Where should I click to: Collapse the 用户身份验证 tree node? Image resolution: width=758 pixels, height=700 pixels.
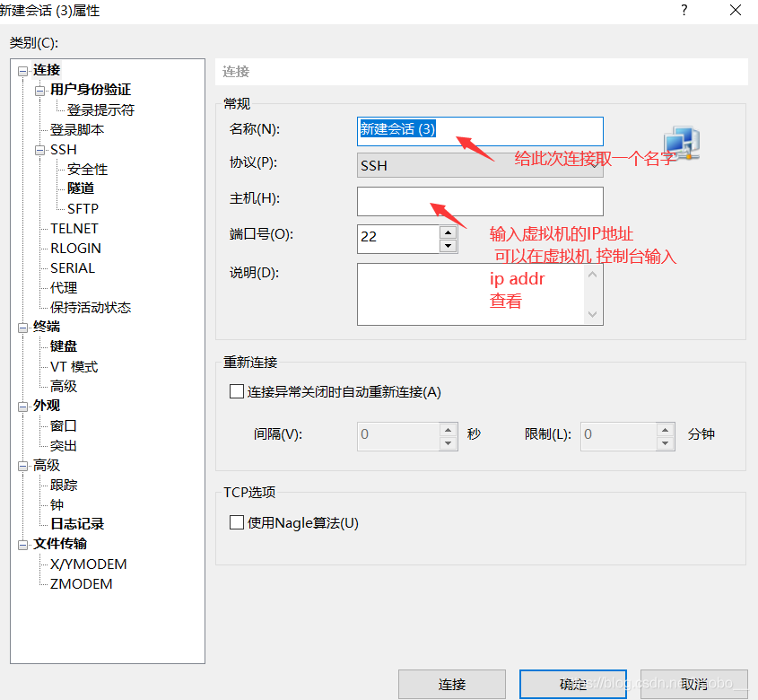[x=39, y=91]
